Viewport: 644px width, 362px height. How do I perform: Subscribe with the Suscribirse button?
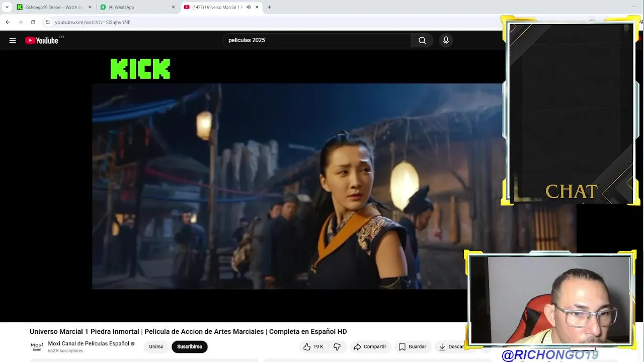pos(190,346)
